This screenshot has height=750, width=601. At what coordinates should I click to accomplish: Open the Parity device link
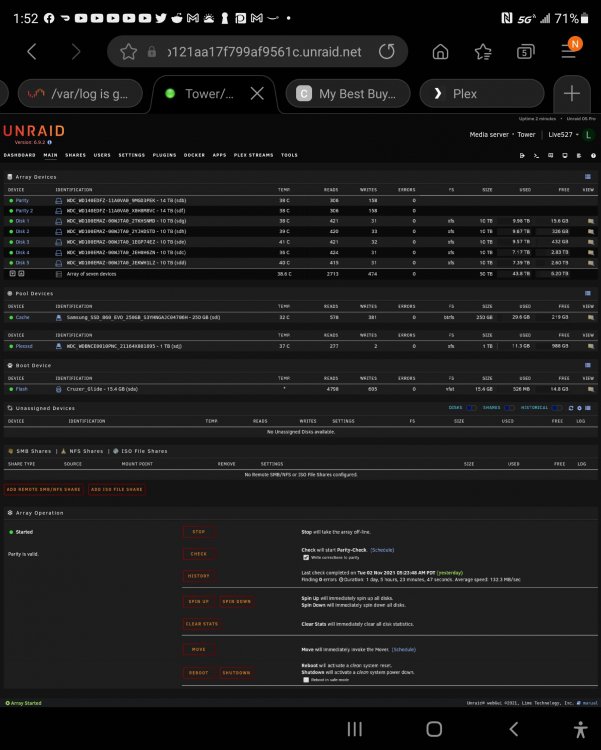tap(22, 200)
